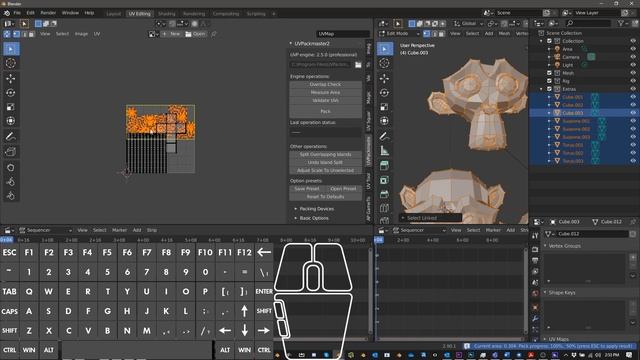Viewport: 640px width, 360px height.
Task: Select the Select Box tool in 3D viewport
Action: point(384,49)
